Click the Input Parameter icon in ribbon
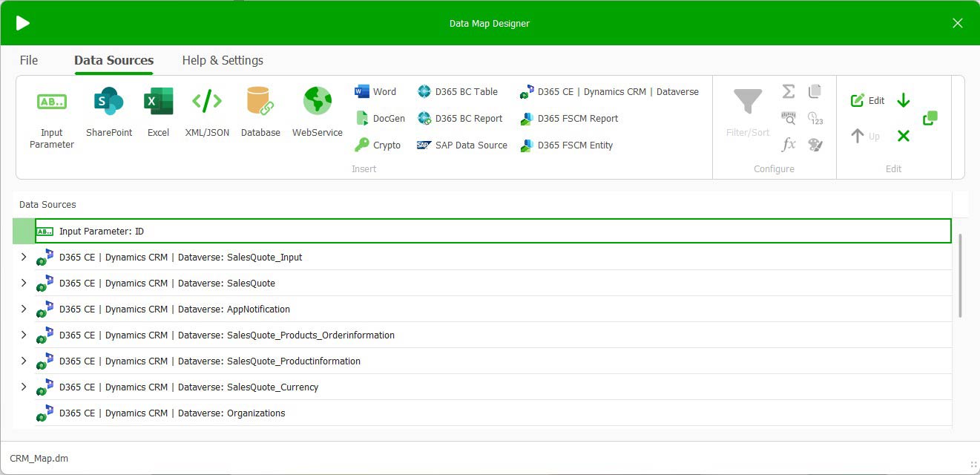980x475 pixels. tap(52, 112)
